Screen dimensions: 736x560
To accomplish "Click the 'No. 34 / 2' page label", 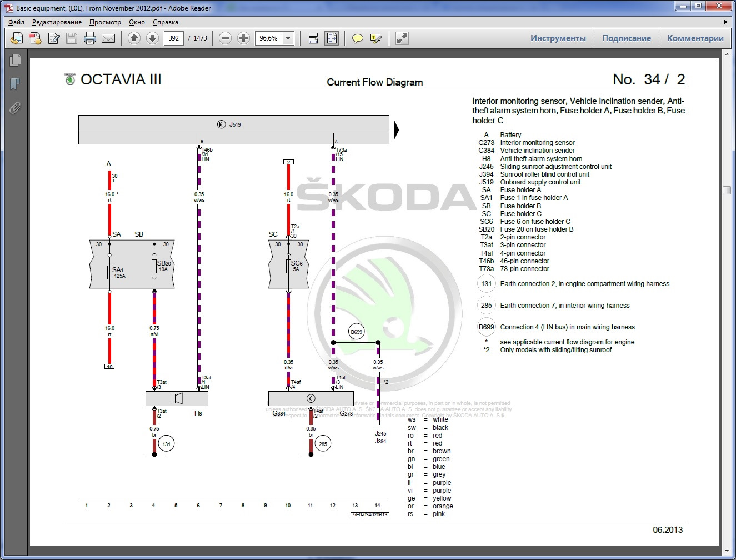I will [649, 79].
